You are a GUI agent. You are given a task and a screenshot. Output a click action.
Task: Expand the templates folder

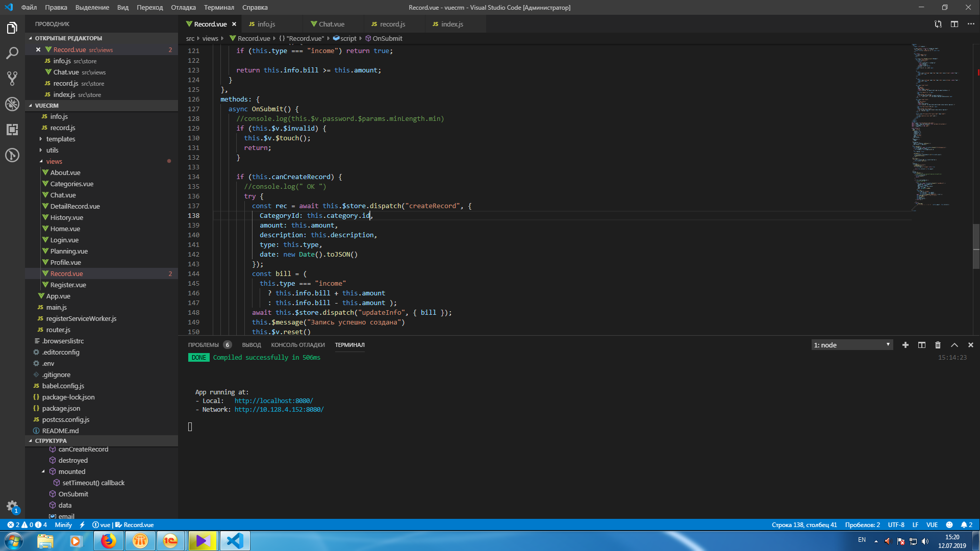click(x=61, y=139)
